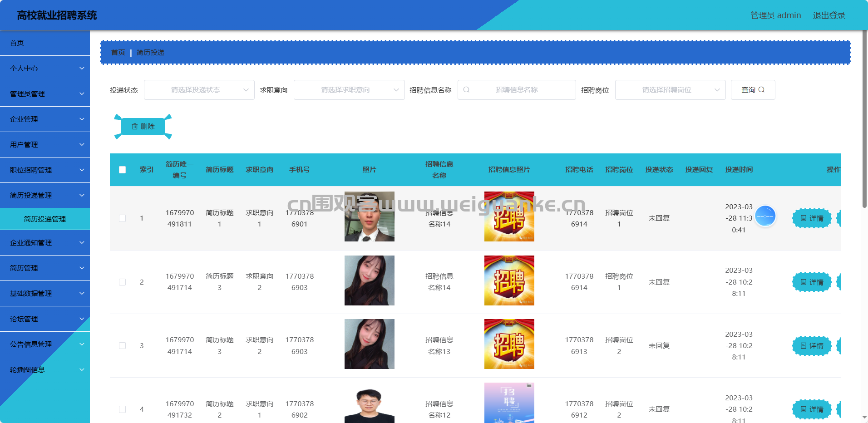Expand the 企业管理 sidebar menu
The height and width of the screenshot is (423, 868).
click(x=45, y=119)
